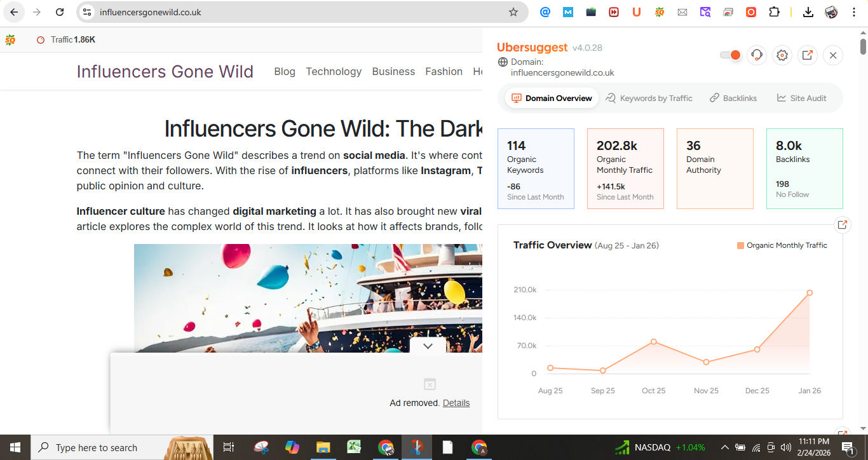The image size is (868, 460).
Task: Show hidden system tray icons chevron
Action: click(x=724, y=447)
